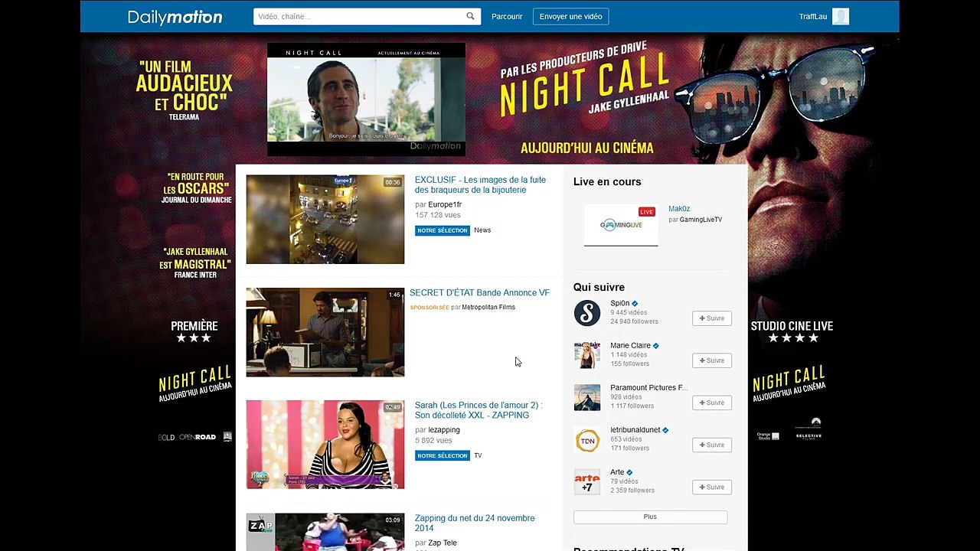Open the Parcourir menu
Screen dimensions: 980x551
507,17
